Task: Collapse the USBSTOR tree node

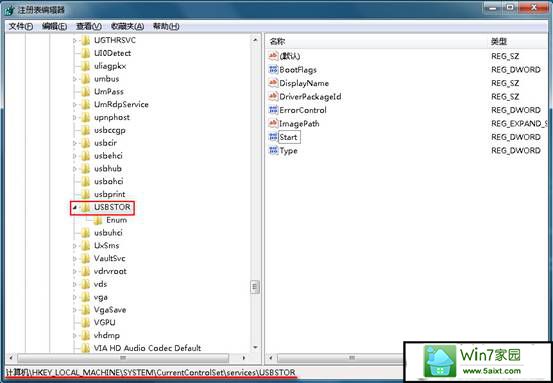Action: tap(74, 208)
